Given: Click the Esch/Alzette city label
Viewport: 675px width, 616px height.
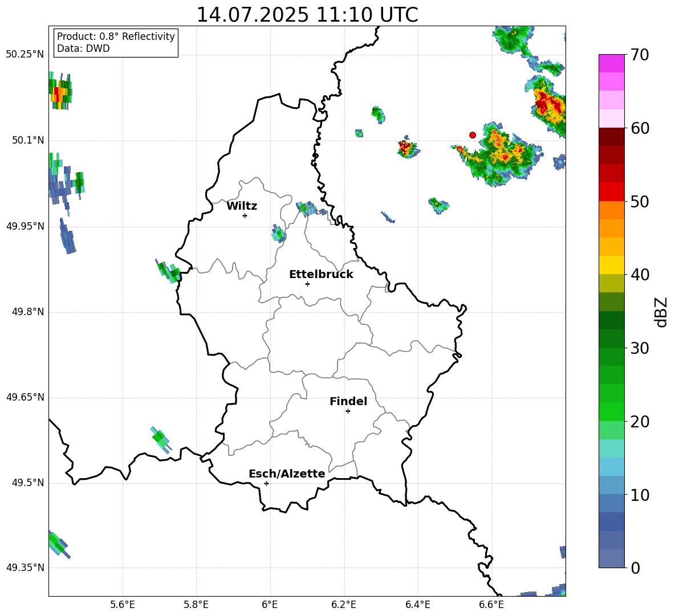Looking at the screenshot, I should pyautogui.click(x=287, y=474).
